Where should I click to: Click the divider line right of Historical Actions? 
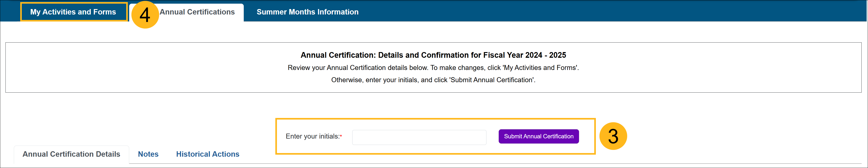(506, 164)
